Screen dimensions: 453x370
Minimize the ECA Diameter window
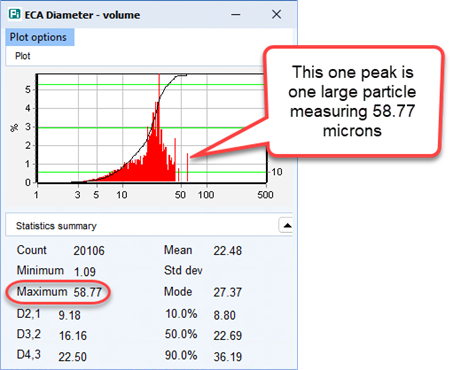[236, 15]
